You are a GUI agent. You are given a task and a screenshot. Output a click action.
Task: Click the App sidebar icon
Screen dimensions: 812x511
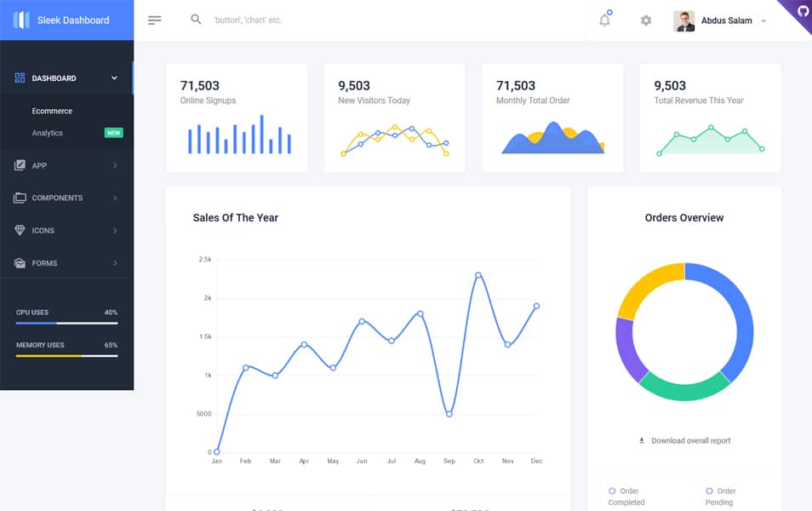(x=19, y=165)
